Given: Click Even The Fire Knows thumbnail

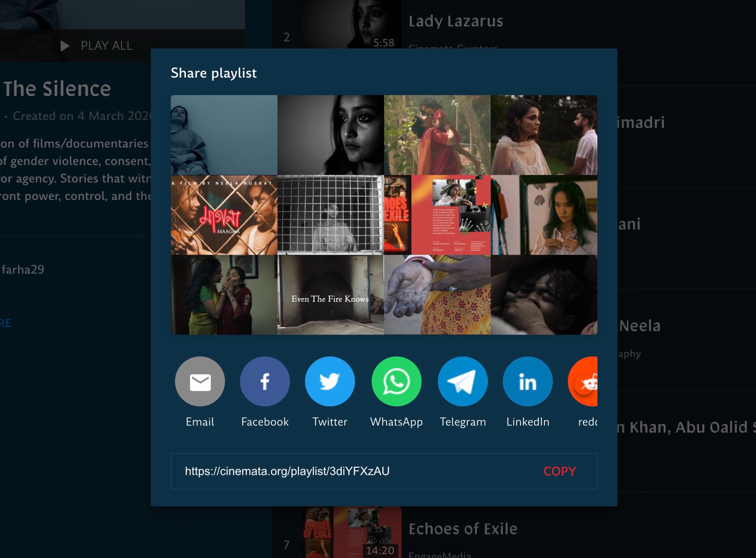Looking at the screenshot, I should (330, 295).
